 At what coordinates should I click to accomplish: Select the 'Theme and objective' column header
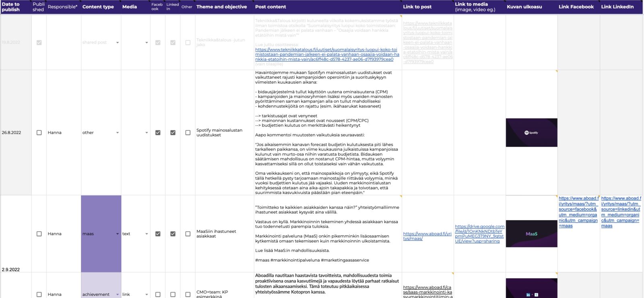(221, 7)
